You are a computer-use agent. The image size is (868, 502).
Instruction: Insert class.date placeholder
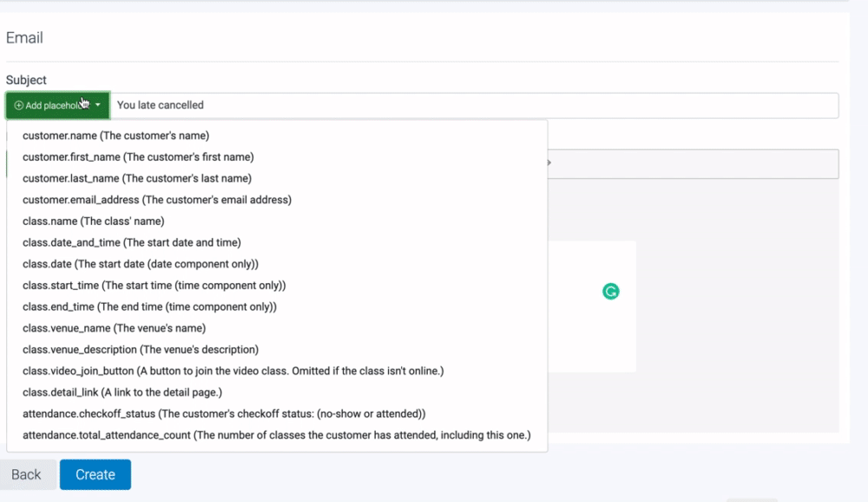pos(140,264)
